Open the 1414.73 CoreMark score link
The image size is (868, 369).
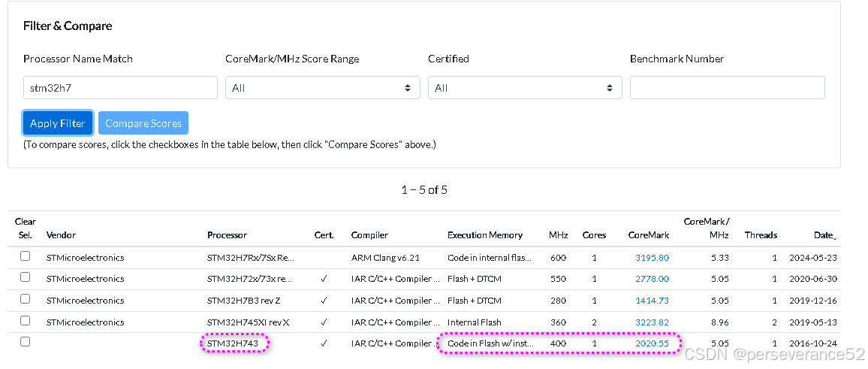coord(652,301)
